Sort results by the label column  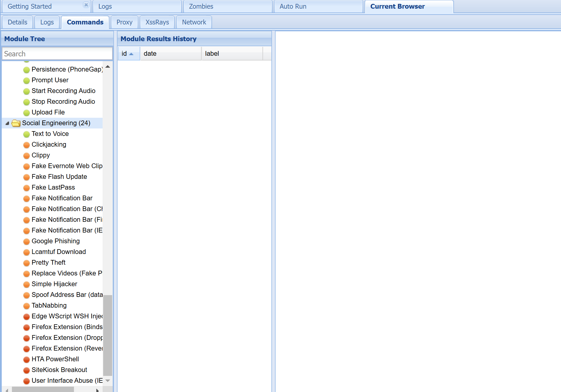232,54
